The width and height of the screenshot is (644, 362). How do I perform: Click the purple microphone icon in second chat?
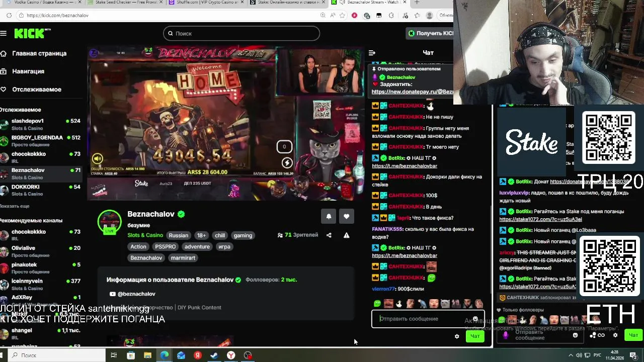click(x=506, y=335)
